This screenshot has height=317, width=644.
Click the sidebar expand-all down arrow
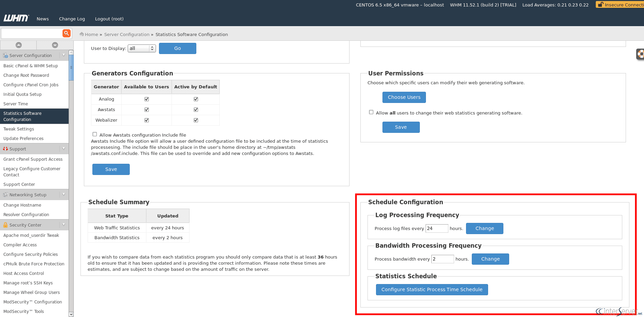pyautogui.click(x=55, y=45)
